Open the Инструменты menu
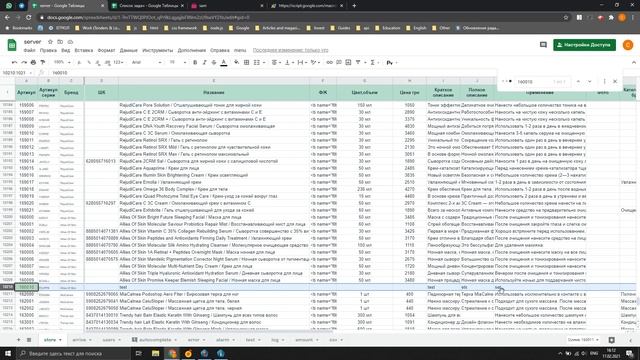Viewport: 640px width, 360px height. [x=158, y=50]
